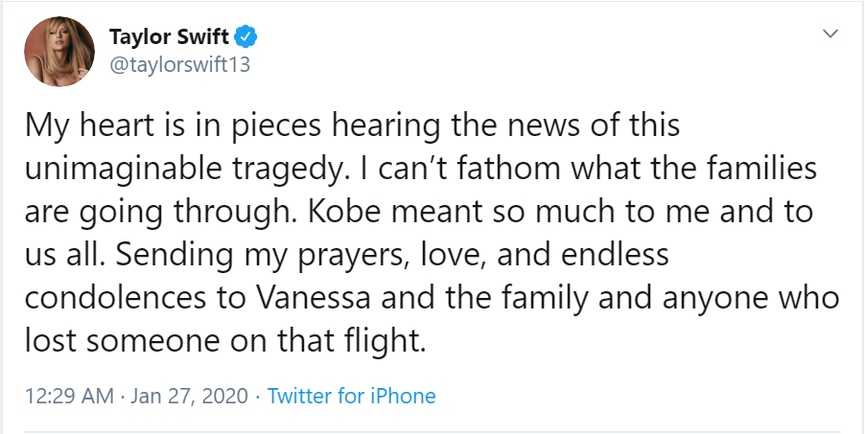Open the tweet options chevron menu
865x434 pixels.
828,35
